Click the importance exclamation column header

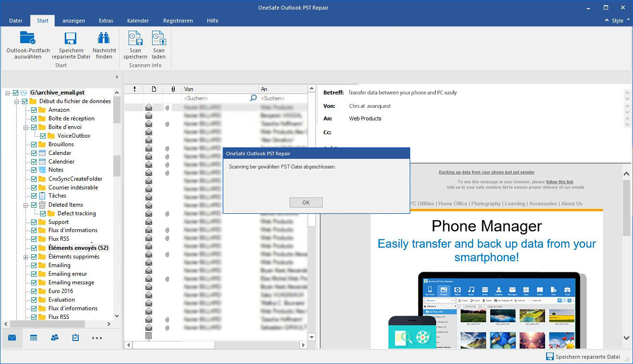coord(134,89)
